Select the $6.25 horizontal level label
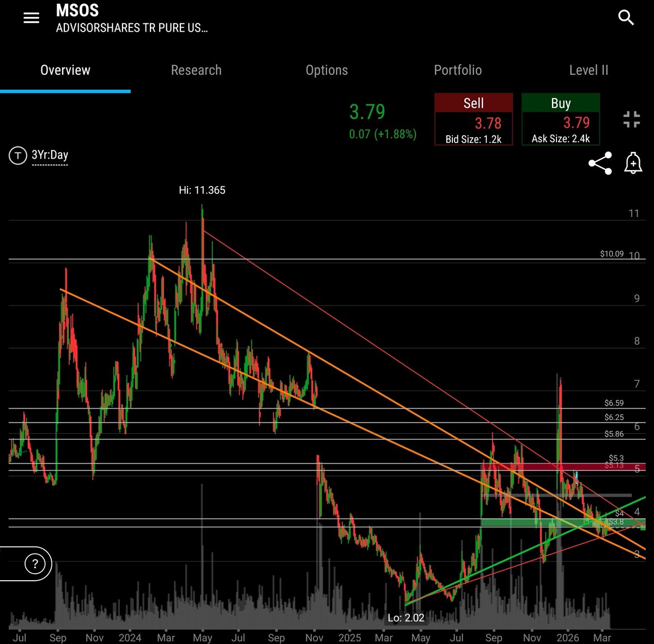This screenshot has width=654, height=644. tap(614, 417)
